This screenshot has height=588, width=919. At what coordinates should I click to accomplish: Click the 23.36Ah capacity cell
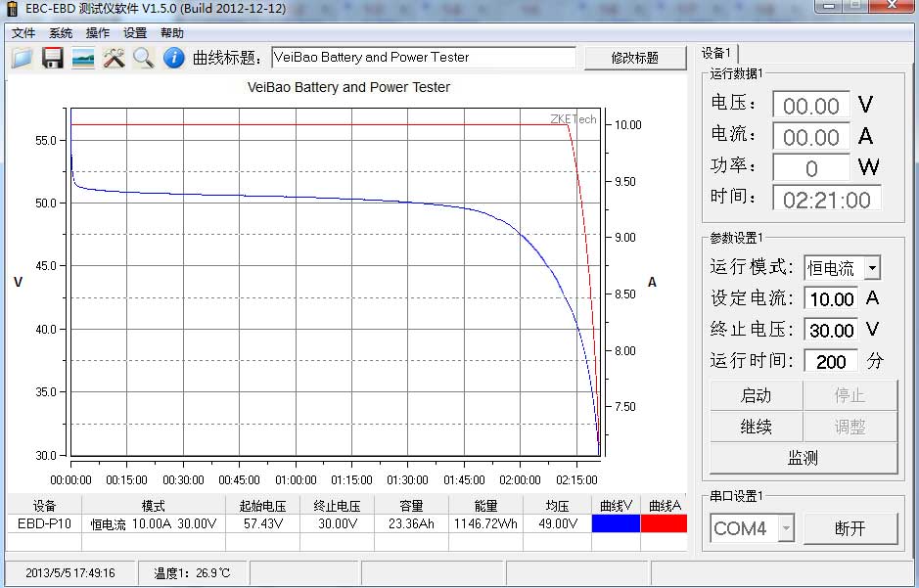[x=411, y=523]
